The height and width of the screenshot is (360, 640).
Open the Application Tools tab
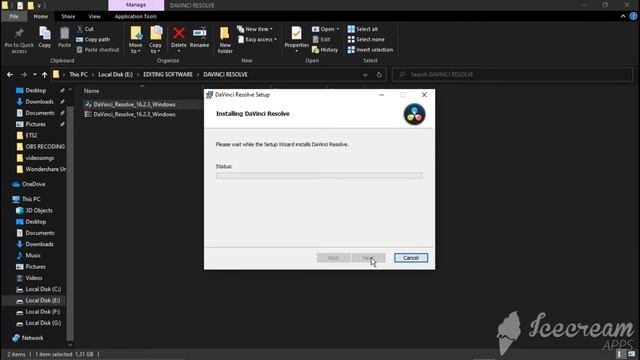136,16
